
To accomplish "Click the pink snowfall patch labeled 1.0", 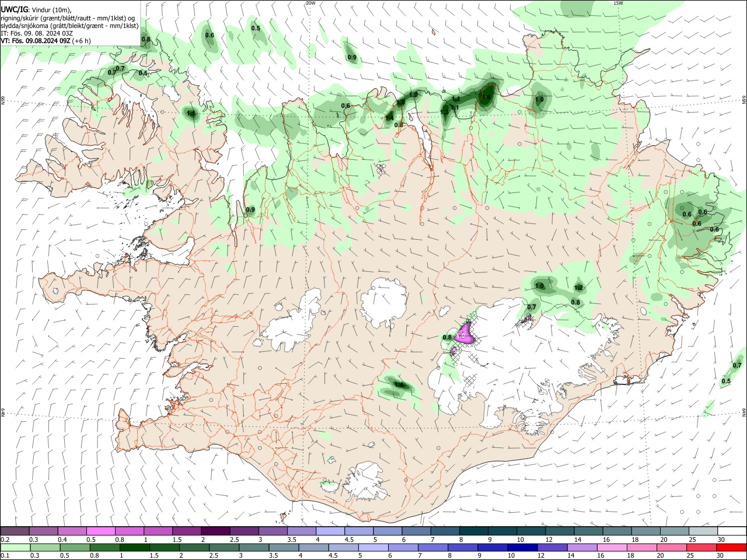I will 465,334.
